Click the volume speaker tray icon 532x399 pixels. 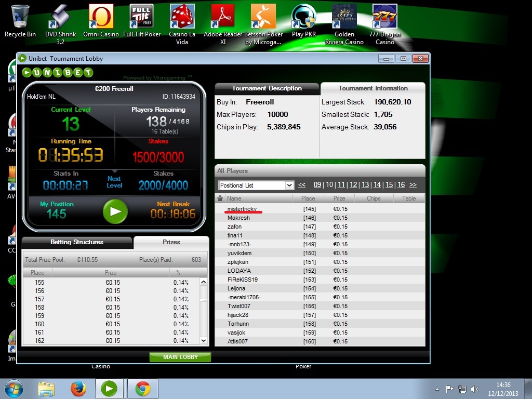475,389
